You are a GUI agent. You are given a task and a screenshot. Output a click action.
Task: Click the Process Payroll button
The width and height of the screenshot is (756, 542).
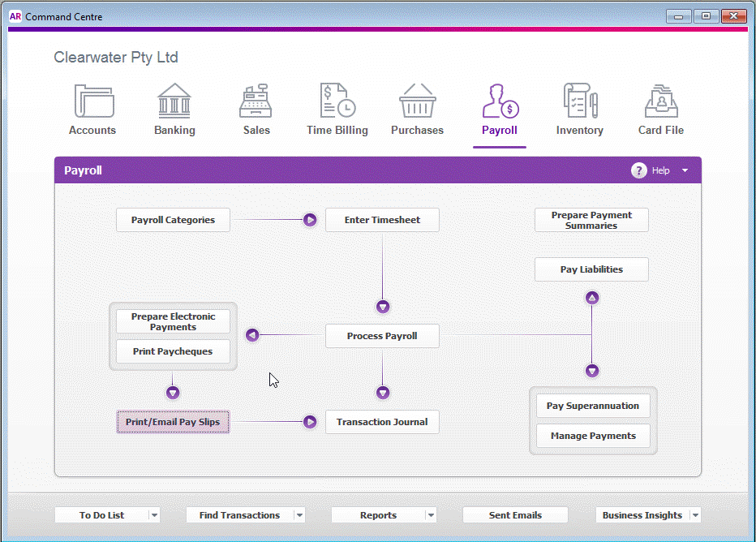click(382, 336)
